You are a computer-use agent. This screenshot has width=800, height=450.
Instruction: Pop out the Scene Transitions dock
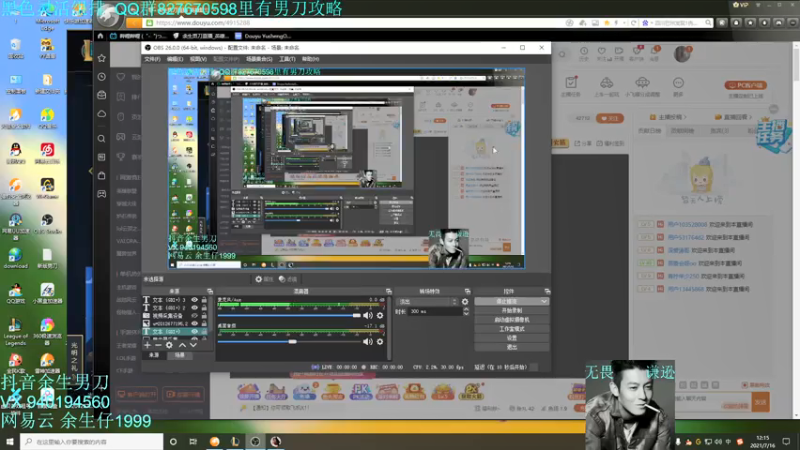click(x=467, y=291)
